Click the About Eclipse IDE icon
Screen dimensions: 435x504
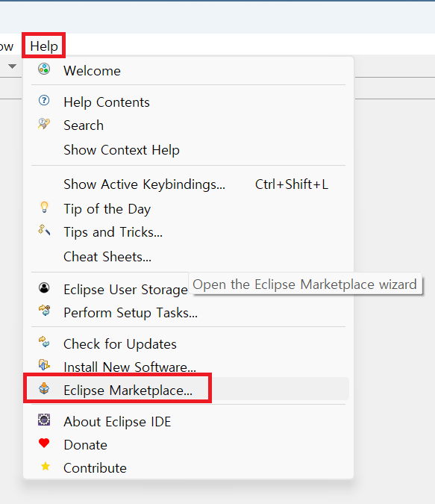44,420
